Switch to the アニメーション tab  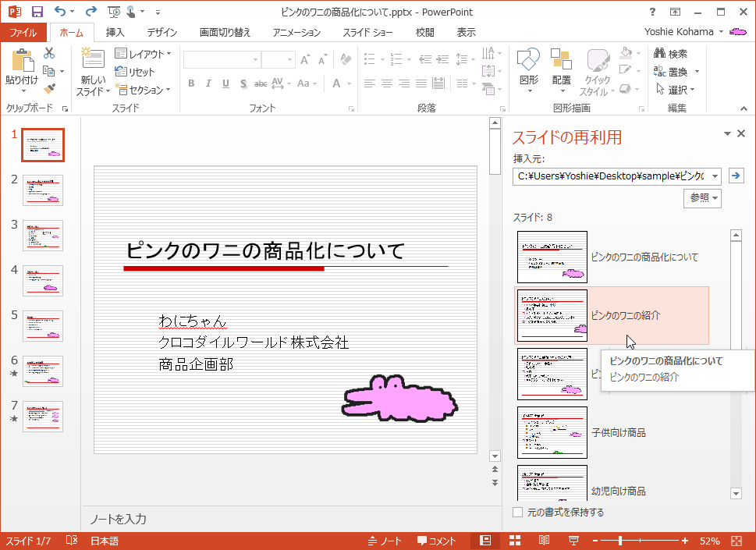297,32
